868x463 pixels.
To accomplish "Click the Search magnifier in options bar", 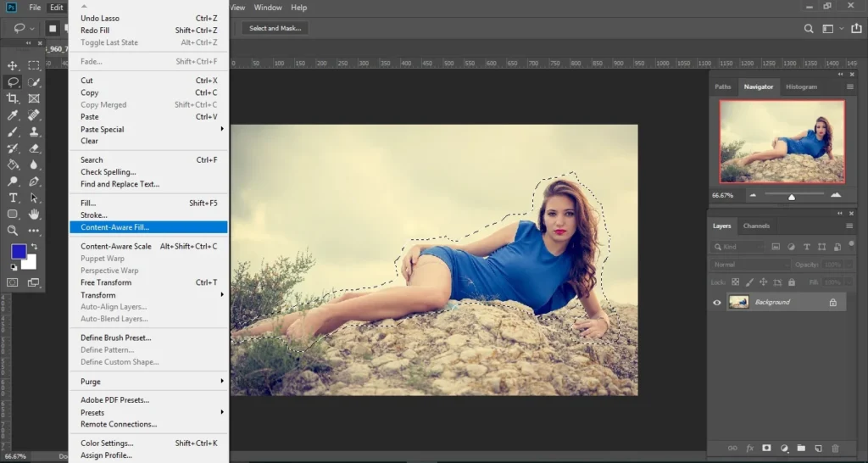I will [x=809, y=29].
